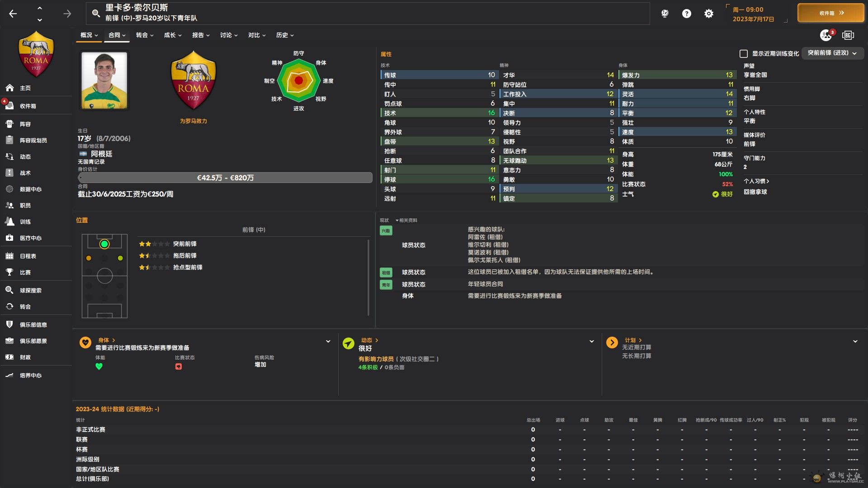Expand the 成长 development menu
868x488 pixels.
click(x=173, y=35)
